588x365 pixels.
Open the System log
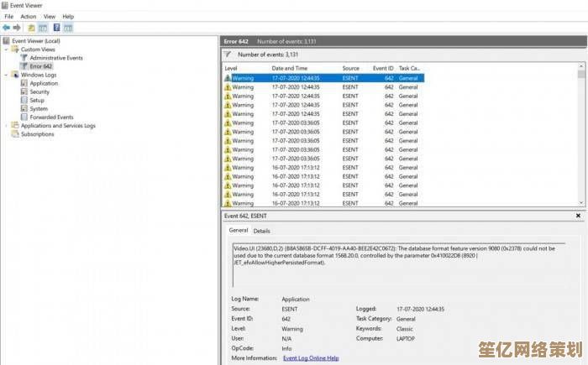(39, 109)
